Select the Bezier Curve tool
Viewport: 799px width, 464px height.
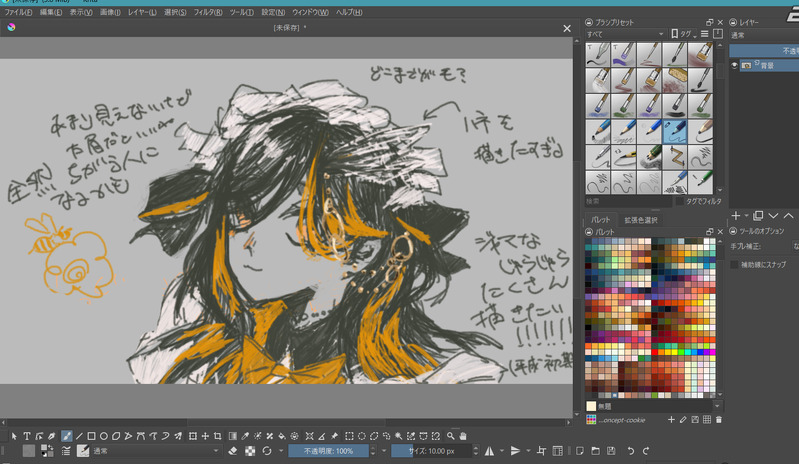pyautogui.click(x=141, y=436)
